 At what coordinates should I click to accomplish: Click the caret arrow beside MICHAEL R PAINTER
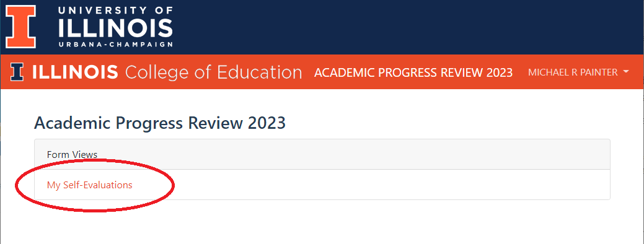626,72
